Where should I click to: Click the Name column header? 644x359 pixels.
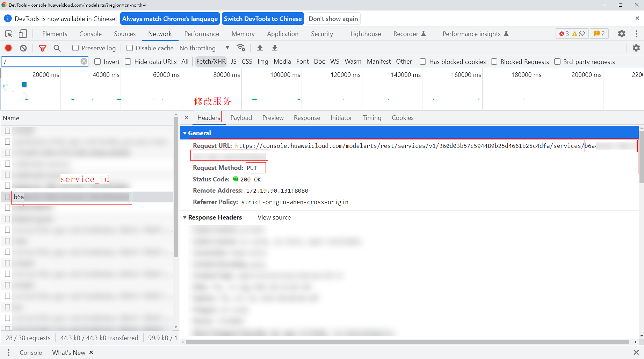[x=87, y=118]
